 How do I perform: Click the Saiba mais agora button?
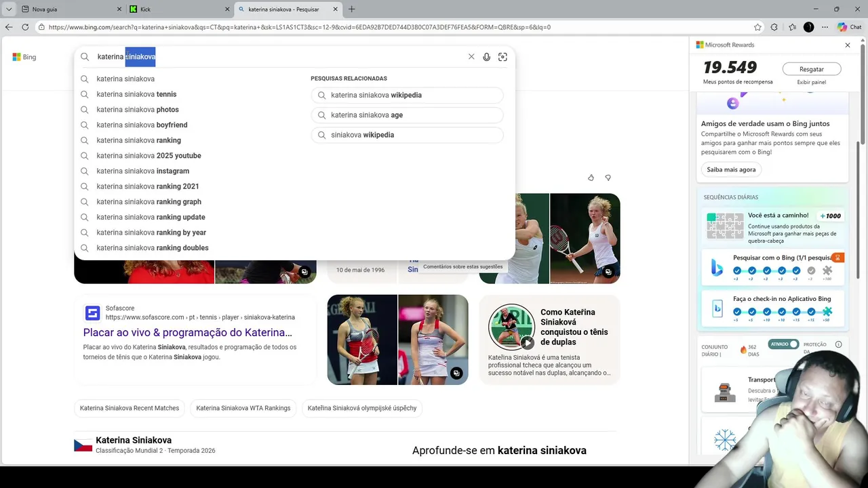pos(731,169)
